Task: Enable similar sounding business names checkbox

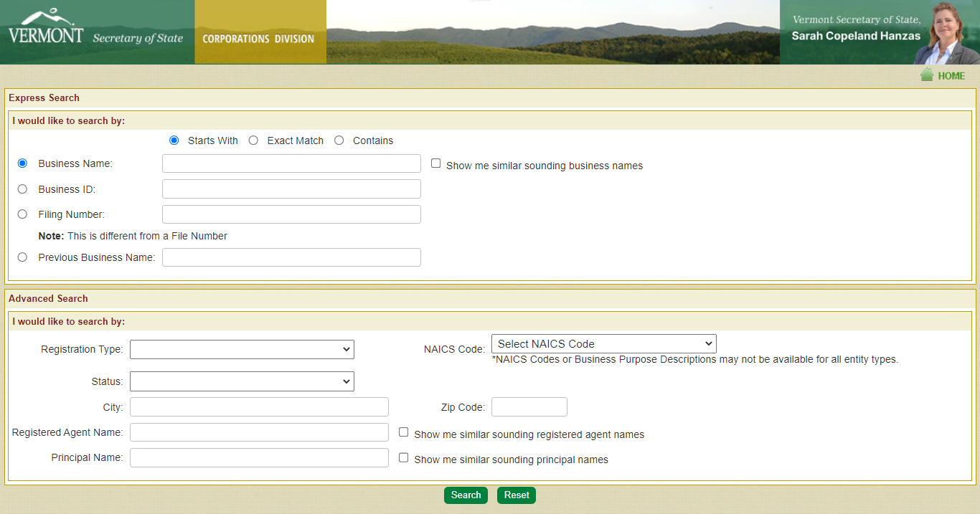Action: coord(435,163)
